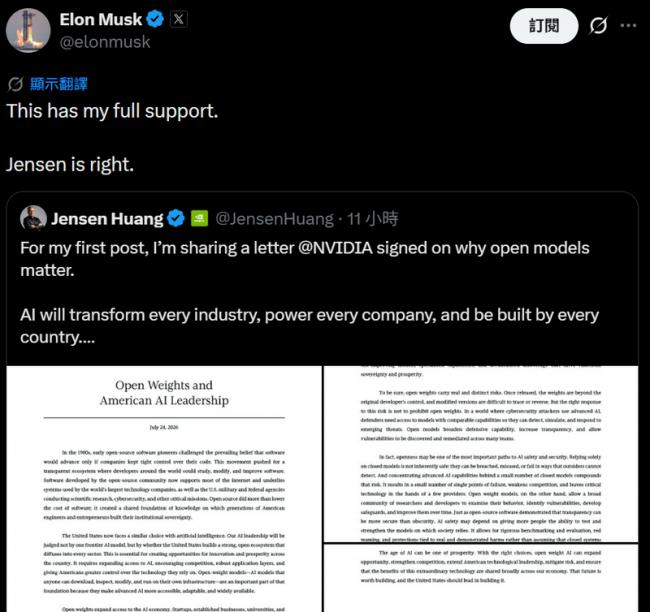This screenshot has height=612, width=650.
Task: Open Jensen Huang's profile avatar
Action: pos(33,218)
